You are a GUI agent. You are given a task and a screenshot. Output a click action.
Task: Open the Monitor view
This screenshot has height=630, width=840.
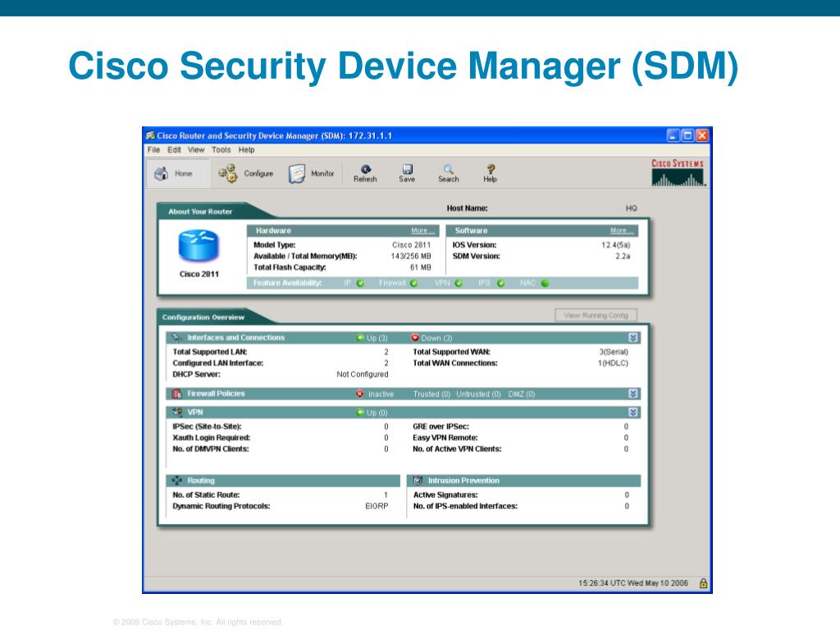coord(311,174)
